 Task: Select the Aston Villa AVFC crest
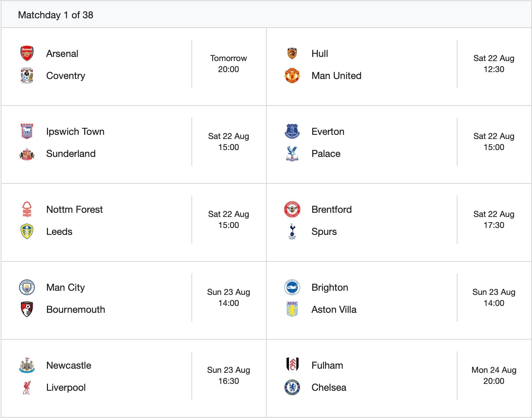point(292,309)
